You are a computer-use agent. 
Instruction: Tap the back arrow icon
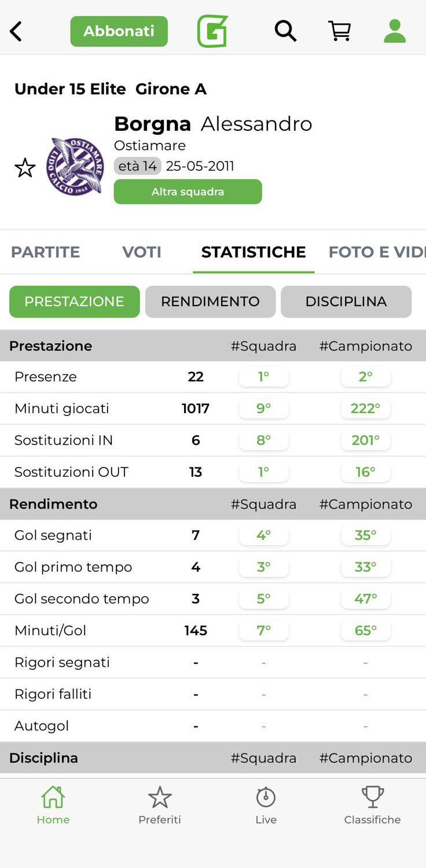[16, 31]
